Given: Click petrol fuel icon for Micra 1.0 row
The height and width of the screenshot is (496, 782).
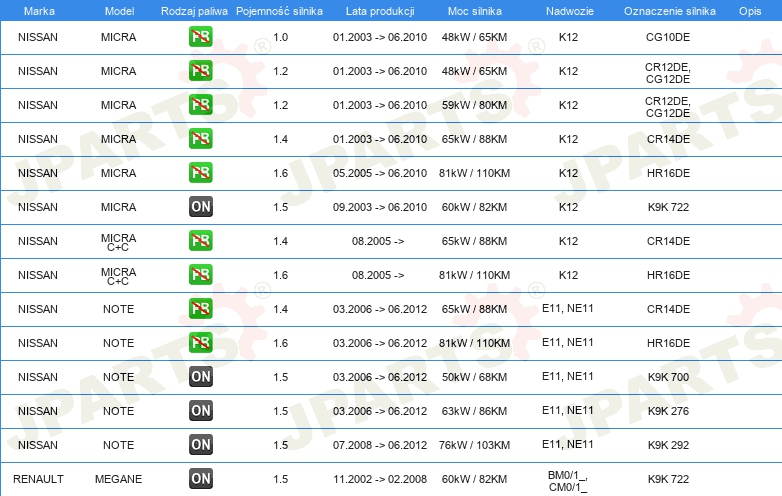Looking at the screenshot, I should (200, 37).
